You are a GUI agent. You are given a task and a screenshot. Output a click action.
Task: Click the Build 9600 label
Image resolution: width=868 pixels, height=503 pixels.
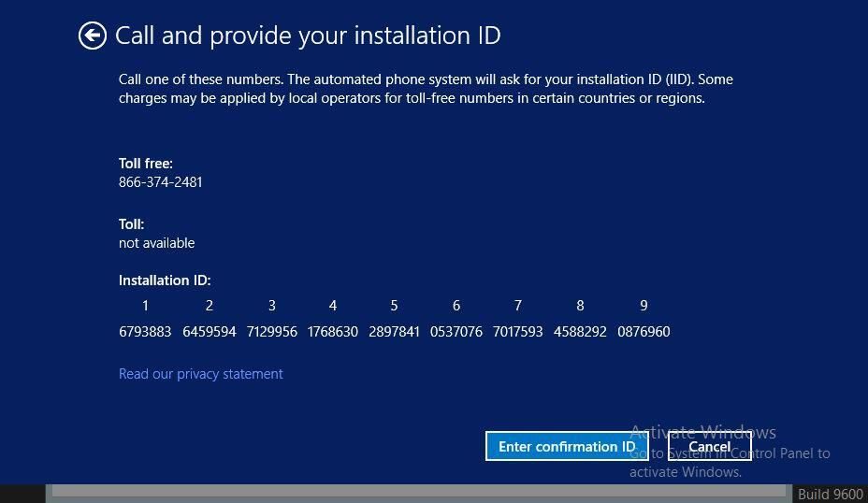830,495
